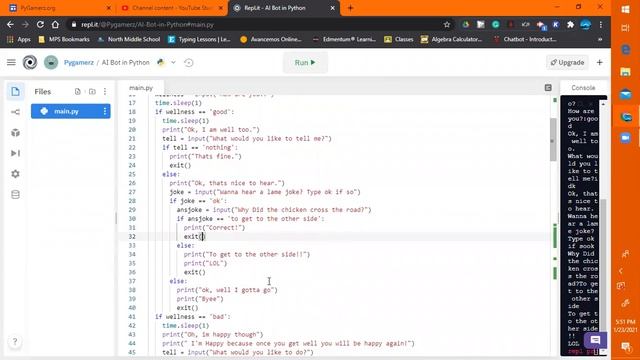Click the Python language icon beside repl name
The height and width of the screenshot is (360, 640).
tap(161, 62)
